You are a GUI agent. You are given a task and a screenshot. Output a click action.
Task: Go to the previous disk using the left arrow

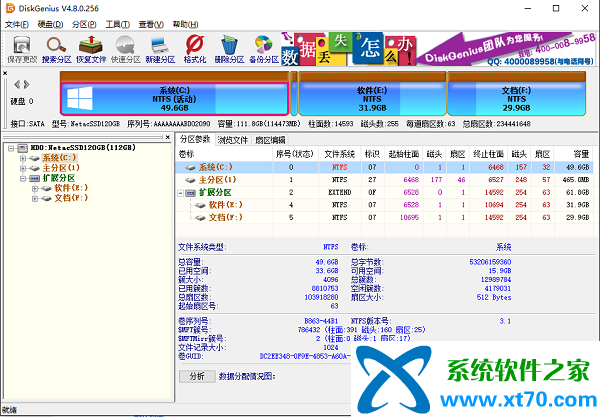point(17,84)
